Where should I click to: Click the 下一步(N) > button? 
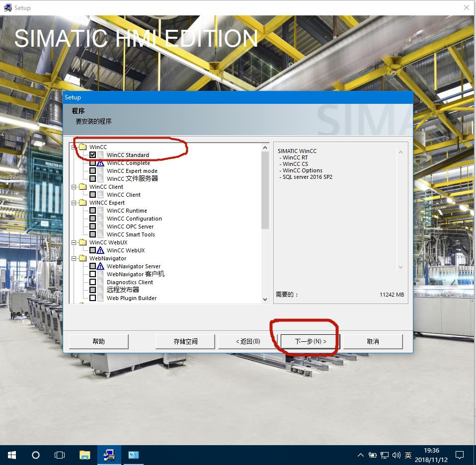(x=311, y=341)
